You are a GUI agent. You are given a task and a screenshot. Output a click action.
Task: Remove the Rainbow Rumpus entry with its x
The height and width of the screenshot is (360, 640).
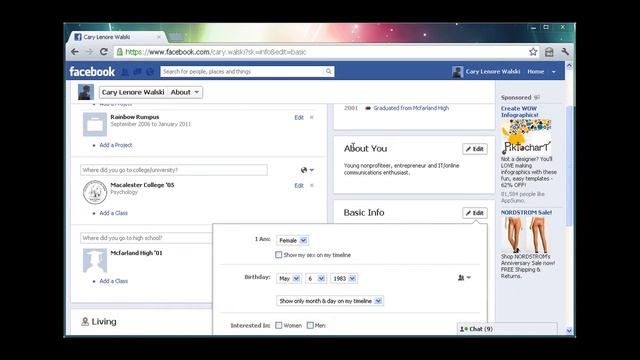point(312,117)
